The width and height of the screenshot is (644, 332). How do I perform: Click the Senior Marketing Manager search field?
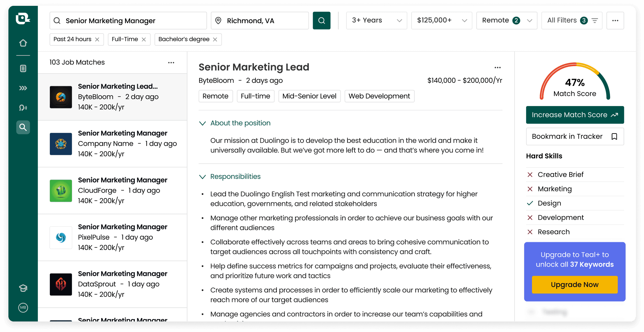(128, 20)
